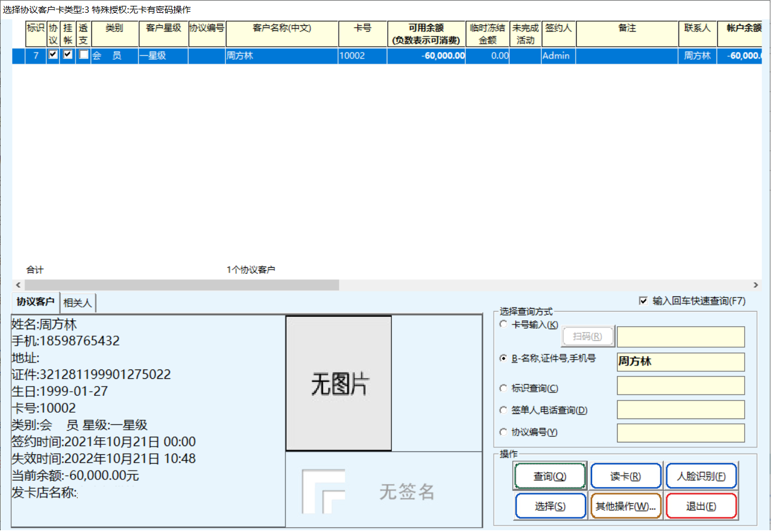Click the 无签名 signature placeholder
The height and width of the screenshot is (532, 771).
384,490
